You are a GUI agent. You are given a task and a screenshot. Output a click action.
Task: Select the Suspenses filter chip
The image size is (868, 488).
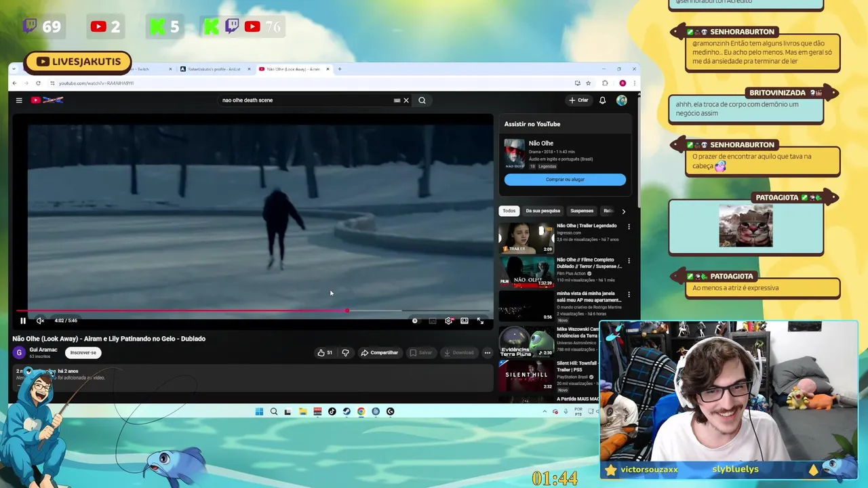[582, 211]
